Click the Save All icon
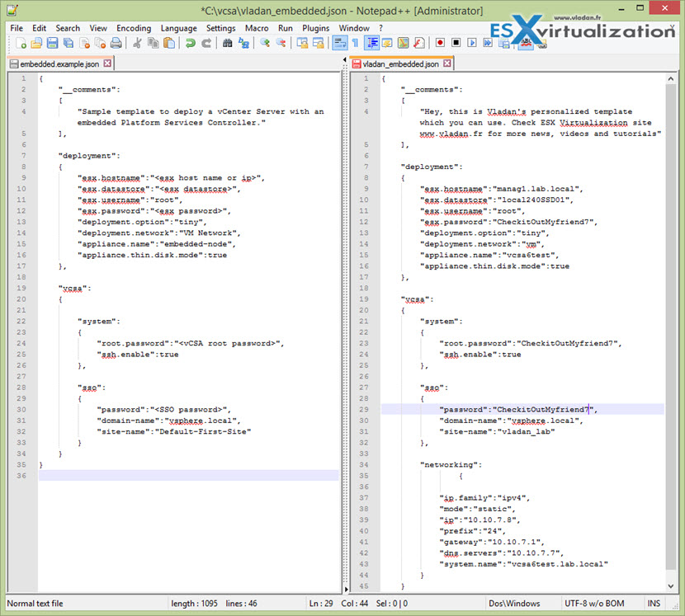 point(68,43)
